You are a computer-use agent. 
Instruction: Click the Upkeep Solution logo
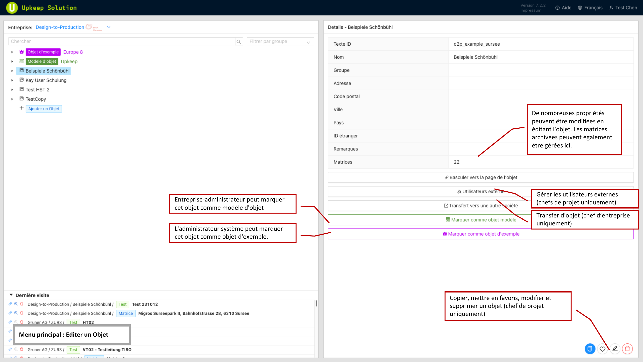12,8
